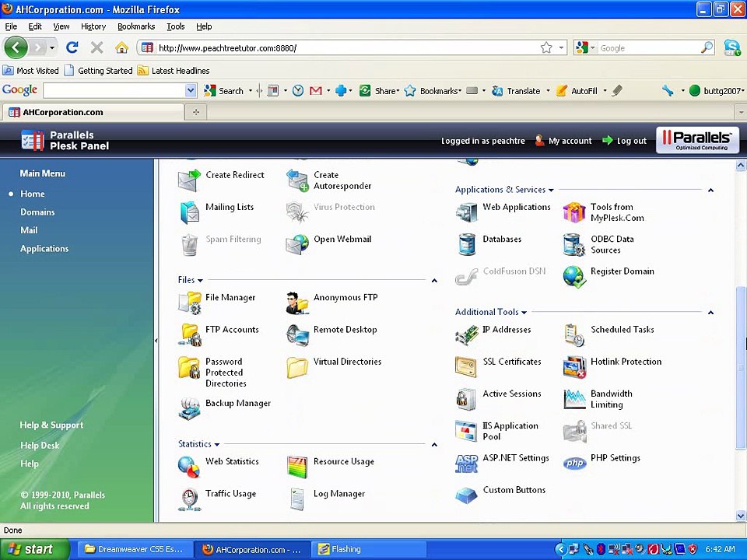This screenshot has width=747, height=560.
Task: Go to Domains in Main Menu
Action: 37,212
